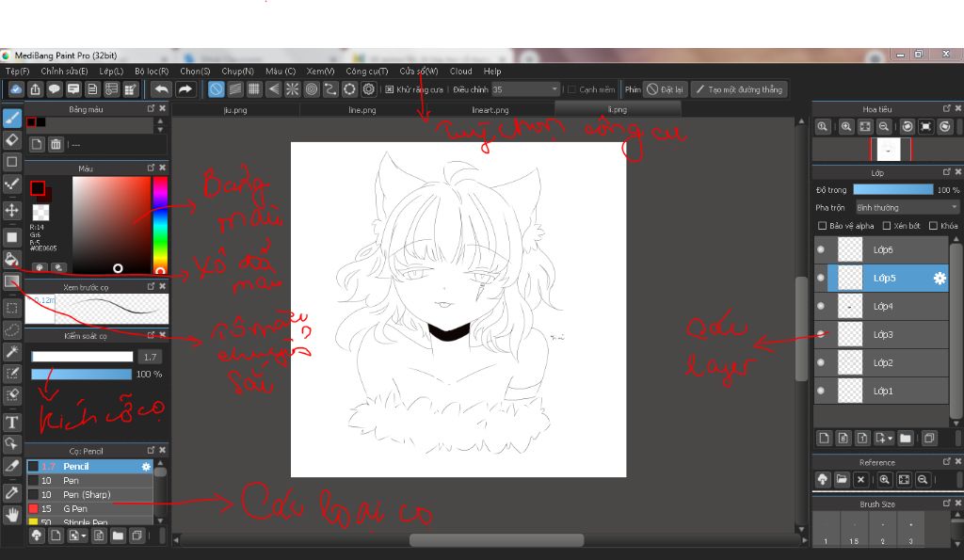The image size is (964, 560).
Task: Open Pencil brush settings gear
Action: [146, 467]
